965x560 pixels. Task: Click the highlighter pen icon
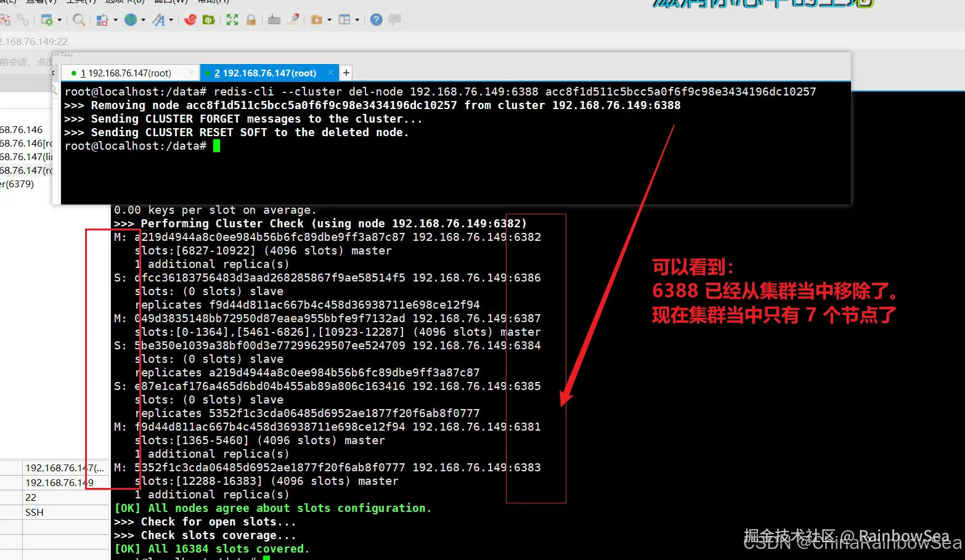click(293, 20)
